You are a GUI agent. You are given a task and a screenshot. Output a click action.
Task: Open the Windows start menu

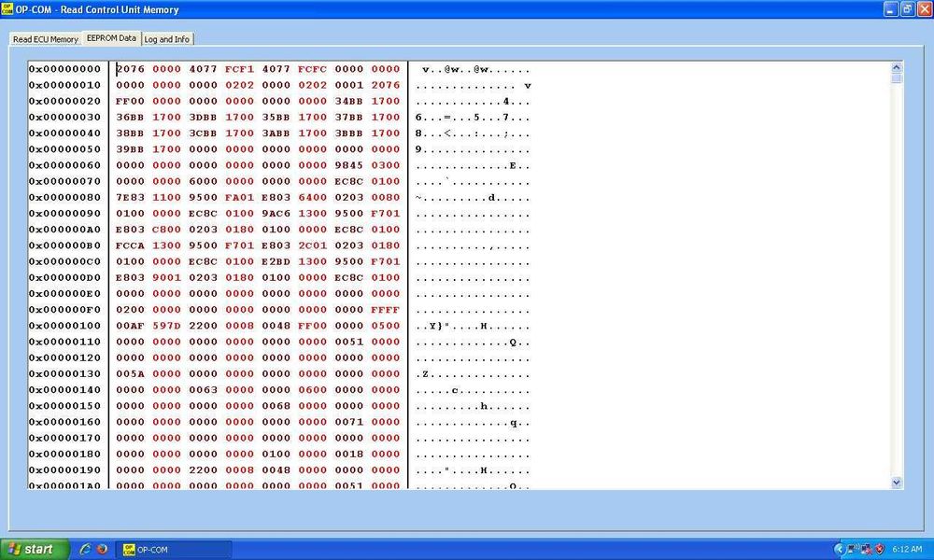point(35,550)
